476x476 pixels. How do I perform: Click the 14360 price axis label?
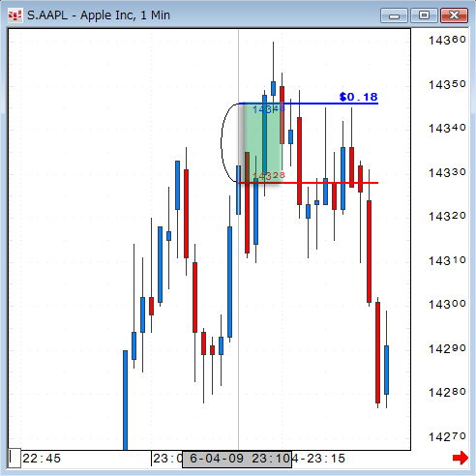click(x=447, y=40)
